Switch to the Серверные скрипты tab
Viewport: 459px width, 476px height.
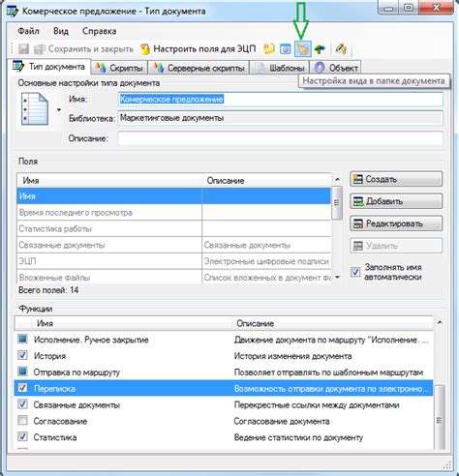tap(199, 68)
